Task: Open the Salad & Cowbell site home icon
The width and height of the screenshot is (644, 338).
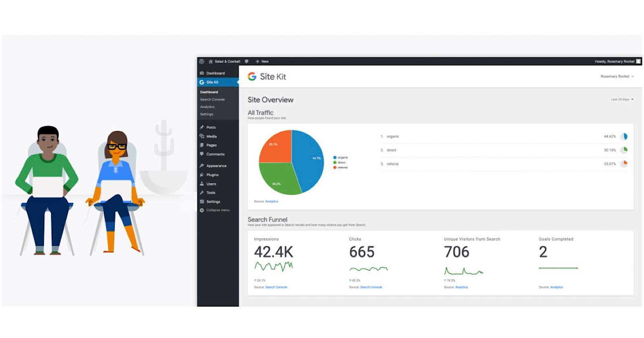Action: (x=211, y=62)
